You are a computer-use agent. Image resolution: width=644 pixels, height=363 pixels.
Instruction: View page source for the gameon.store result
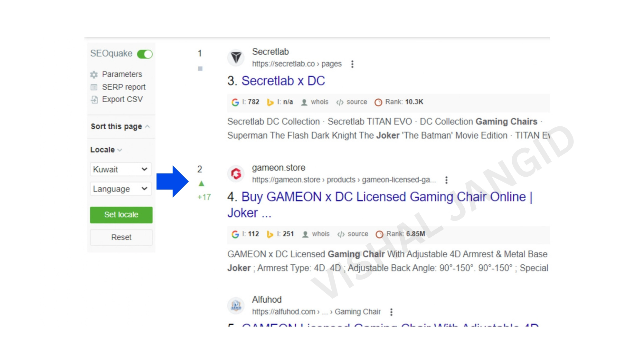click(x=340, y=234)
